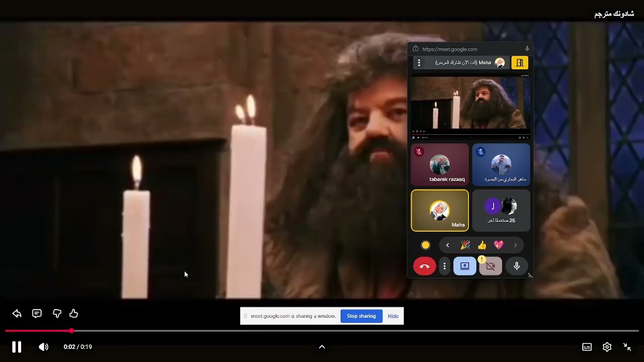Viewport: 644px width, 362px height.
Task: Click the Meet window resize grip
Action: tap(530, 275)
